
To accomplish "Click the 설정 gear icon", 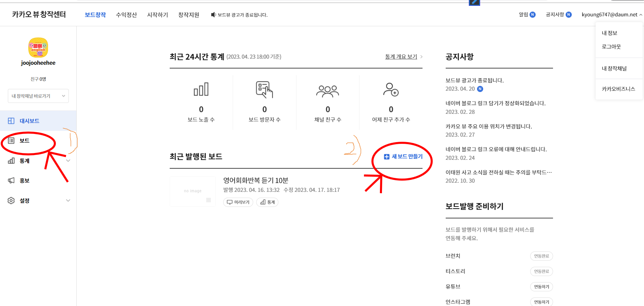I will (x=11, y=201).
